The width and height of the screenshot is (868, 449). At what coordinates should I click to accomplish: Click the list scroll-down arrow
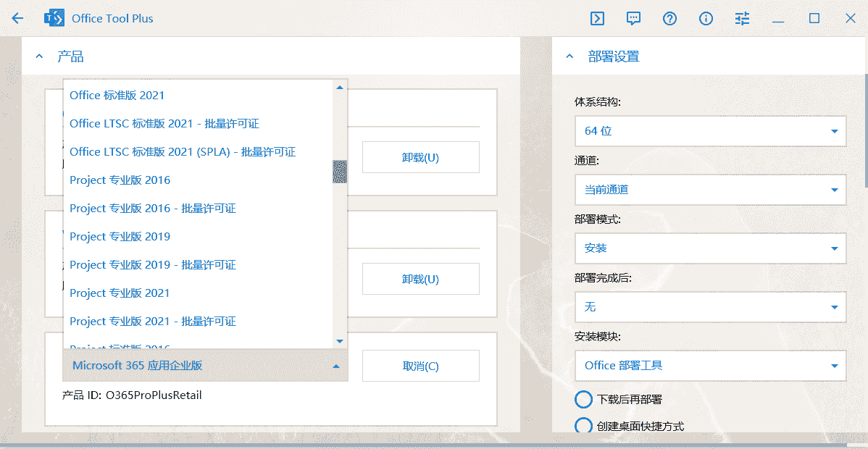pos(340,341)
